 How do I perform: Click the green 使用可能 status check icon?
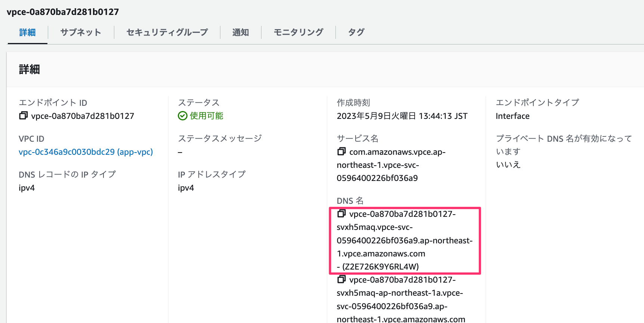(x=183, y=116)
